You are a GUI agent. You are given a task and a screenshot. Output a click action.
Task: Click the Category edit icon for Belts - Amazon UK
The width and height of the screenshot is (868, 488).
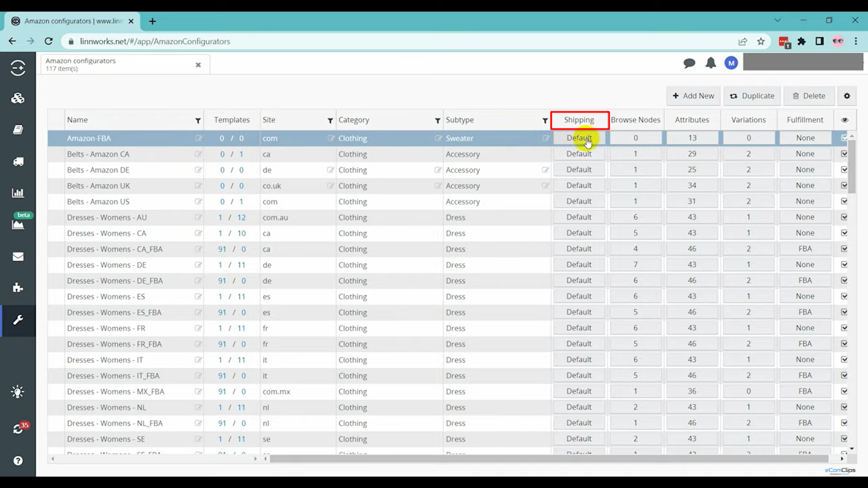pyautogui.click(x=438, y=185)
